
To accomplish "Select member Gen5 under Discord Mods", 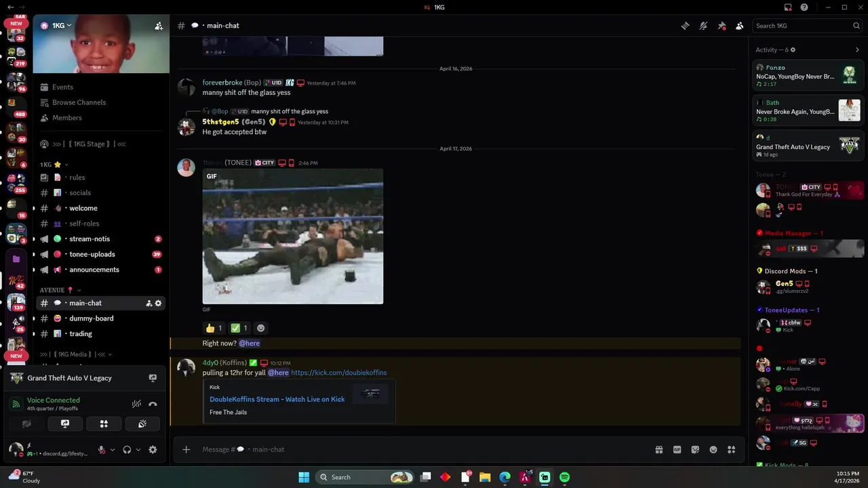I will [808, 287].
